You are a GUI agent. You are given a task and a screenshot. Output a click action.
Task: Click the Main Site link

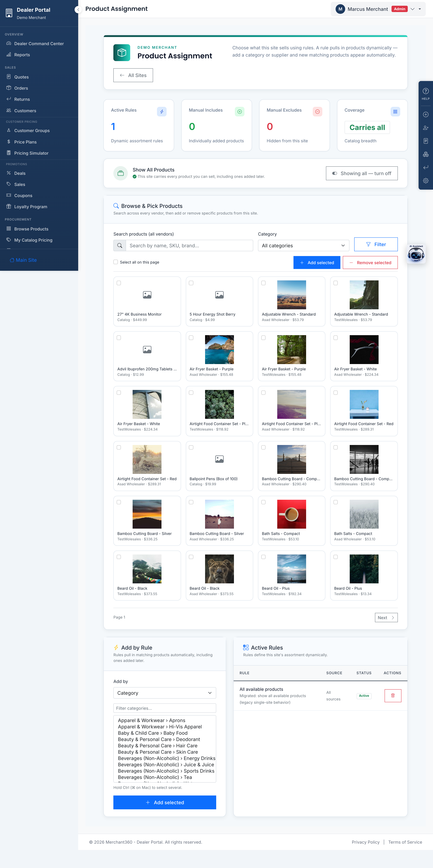23,260
